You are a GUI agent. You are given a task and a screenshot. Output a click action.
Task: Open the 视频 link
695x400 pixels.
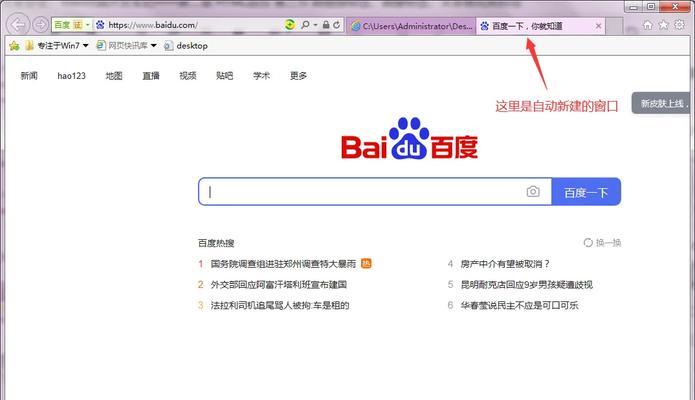click(188, 76)
